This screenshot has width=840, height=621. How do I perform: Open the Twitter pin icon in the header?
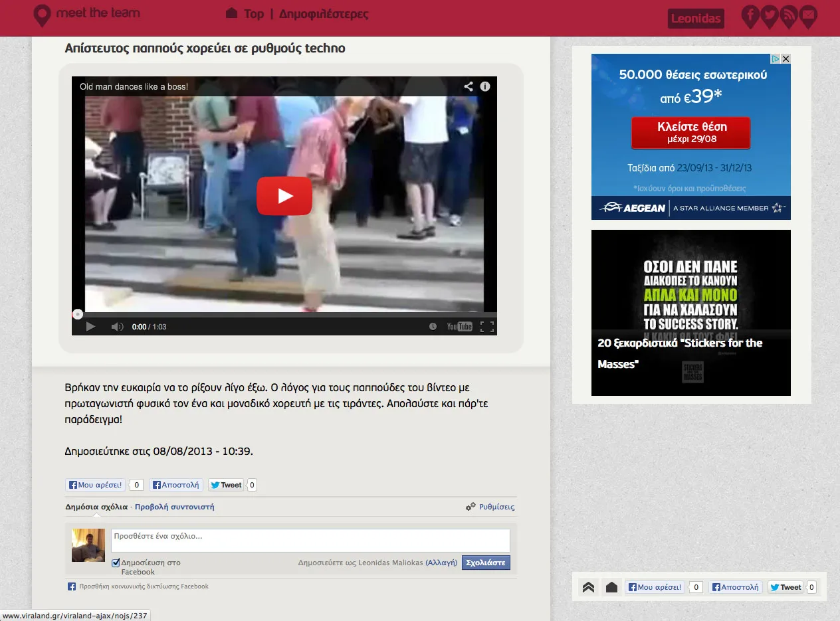pyautogui.click(x=770, y=17)
